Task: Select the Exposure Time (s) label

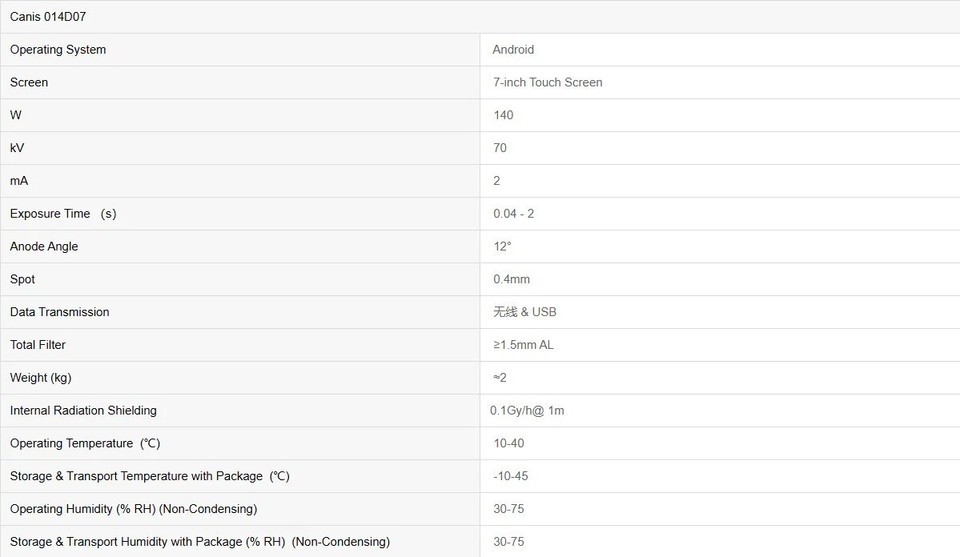Action: (63, 214)
